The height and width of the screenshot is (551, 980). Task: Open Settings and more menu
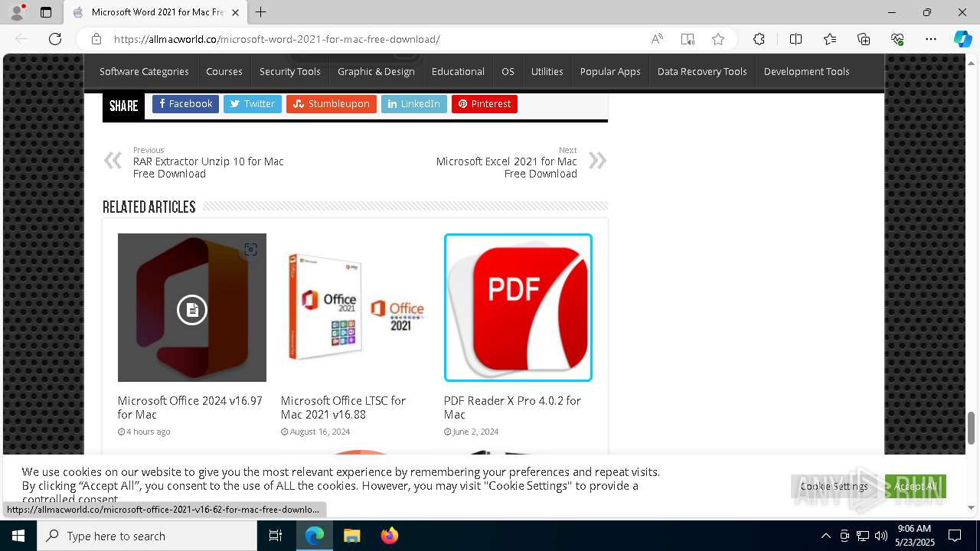(931, 39)
